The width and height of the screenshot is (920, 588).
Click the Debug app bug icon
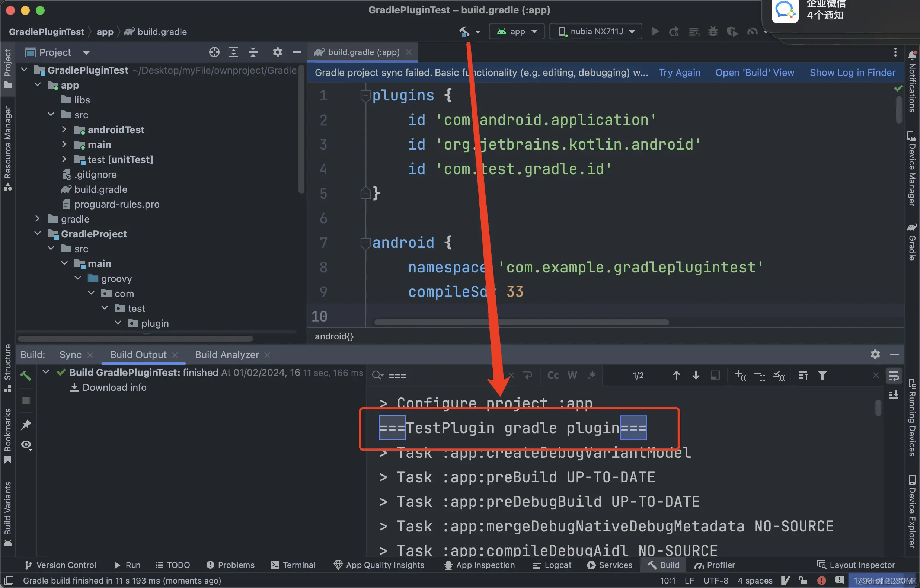(x=713, y=31)
